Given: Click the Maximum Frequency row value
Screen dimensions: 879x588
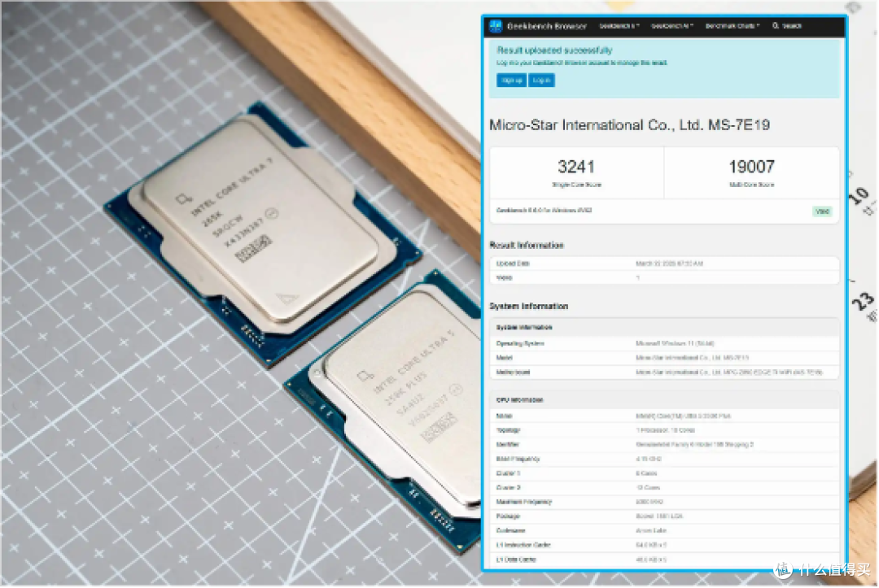Looking at the screenshot, I should tap(649, 503).
